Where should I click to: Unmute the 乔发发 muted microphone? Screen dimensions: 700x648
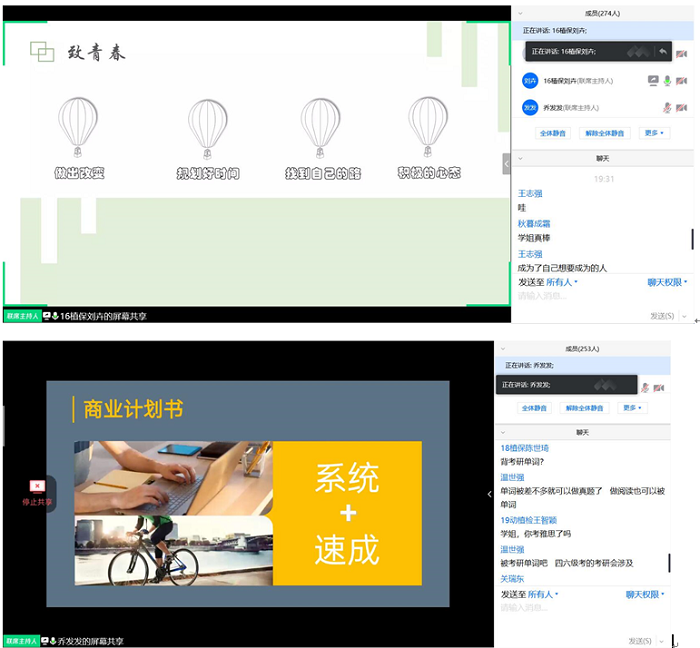pos(667,108)
